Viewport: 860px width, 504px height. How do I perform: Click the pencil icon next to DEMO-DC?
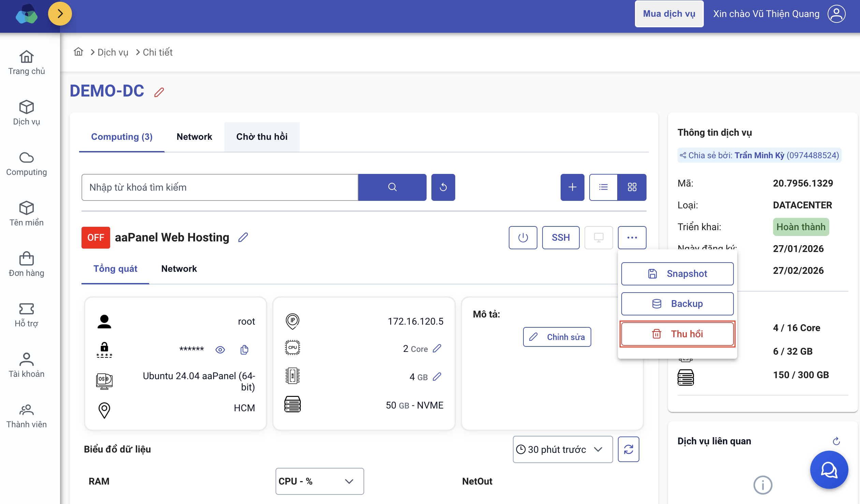click(159, 92)
